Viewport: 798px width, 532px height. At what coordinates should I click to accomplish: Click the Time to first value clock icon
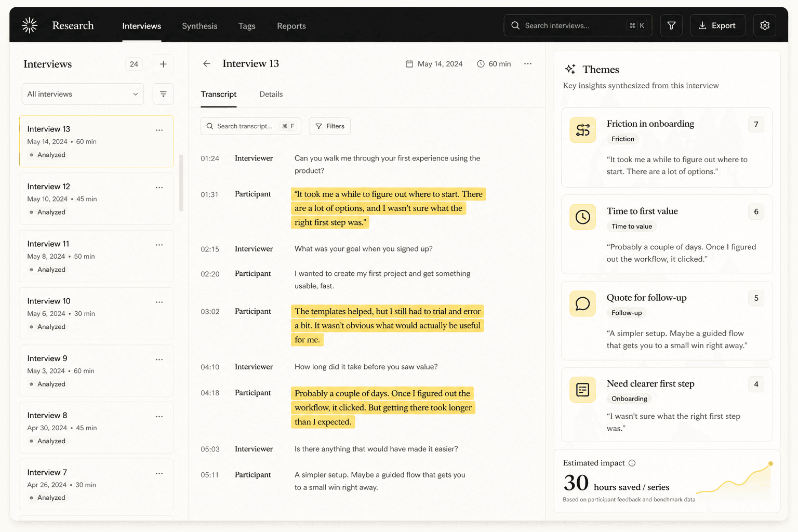583,217
